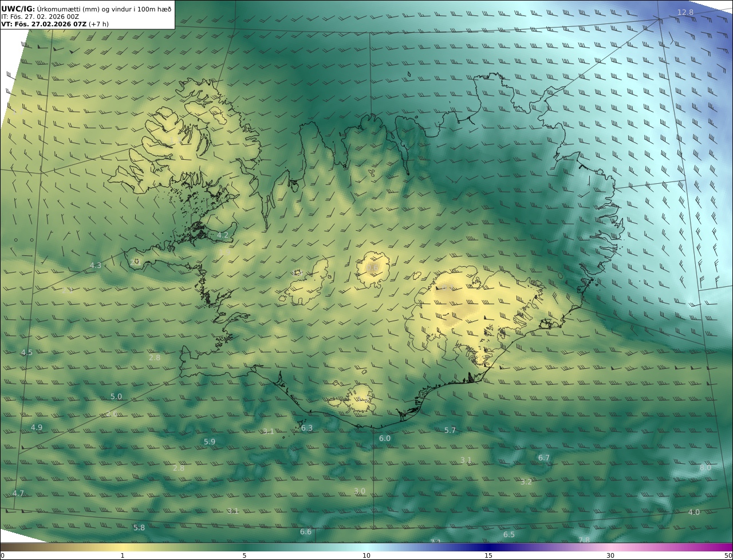Click the 4.3 value label on the map
This screenshot has height=560, width=733.
pyautogui.click(x=96, y=265)
